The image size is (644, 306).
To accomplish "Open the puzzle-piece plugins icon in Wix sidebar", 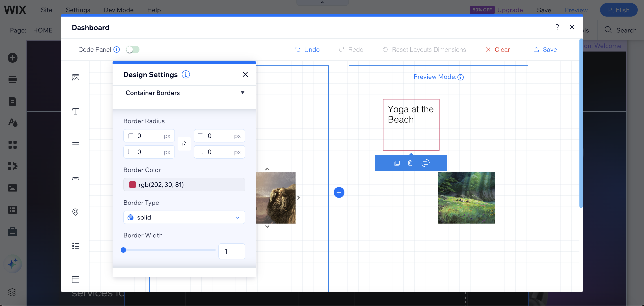I will point(13,166).
